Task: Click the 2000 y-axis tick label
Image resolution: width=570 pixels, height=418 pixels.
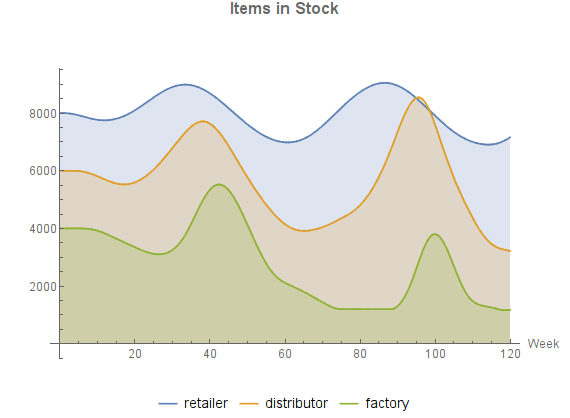Action: (43, 286)
